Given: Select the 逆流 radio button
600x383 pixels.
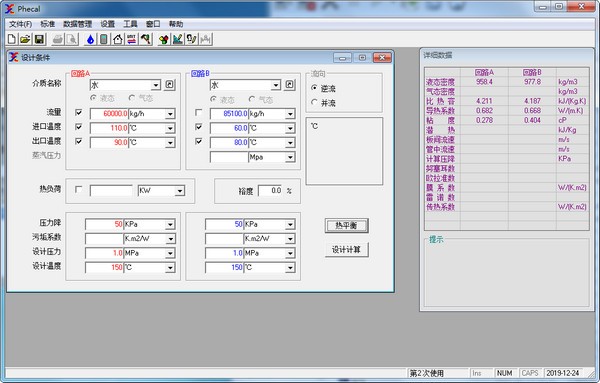Looking at the screenshot, I should (x=315, y=88).
